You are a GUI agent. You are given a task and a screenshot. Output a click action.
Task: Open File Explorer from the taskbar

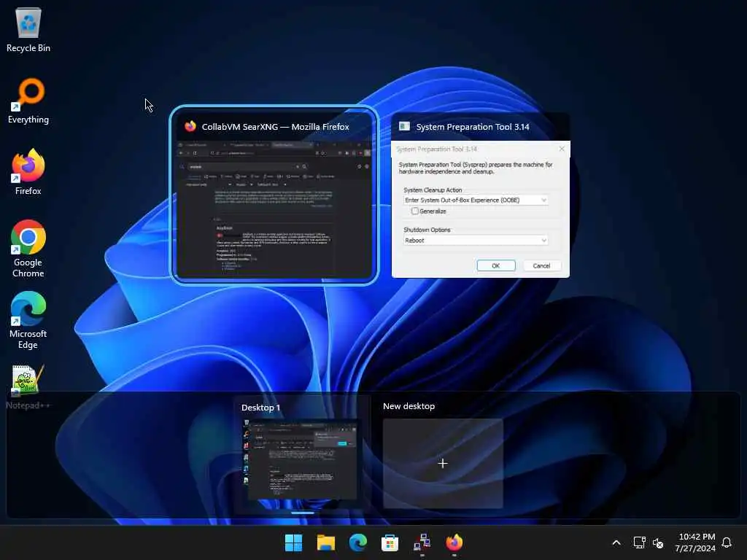point(326,542)
